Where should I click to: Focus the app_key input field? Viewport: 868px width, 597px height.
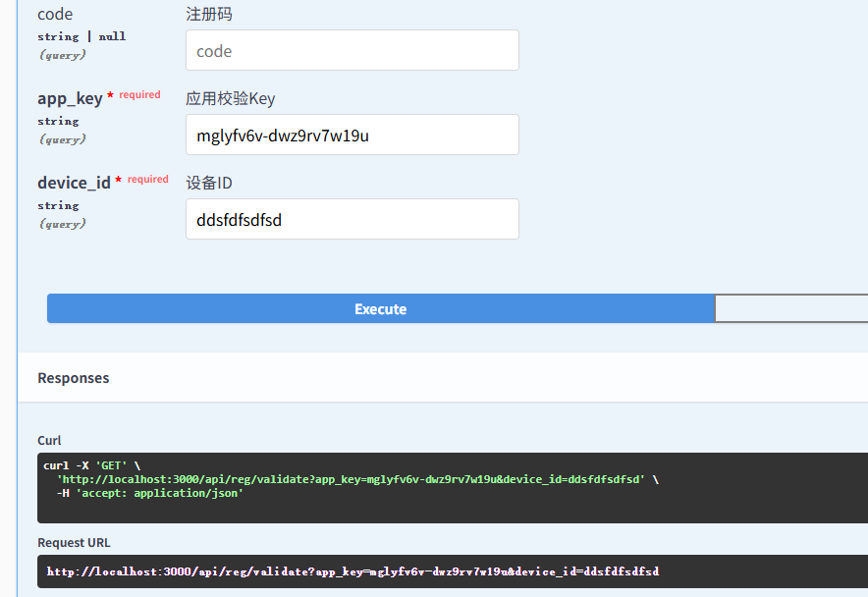coord(352,136)
